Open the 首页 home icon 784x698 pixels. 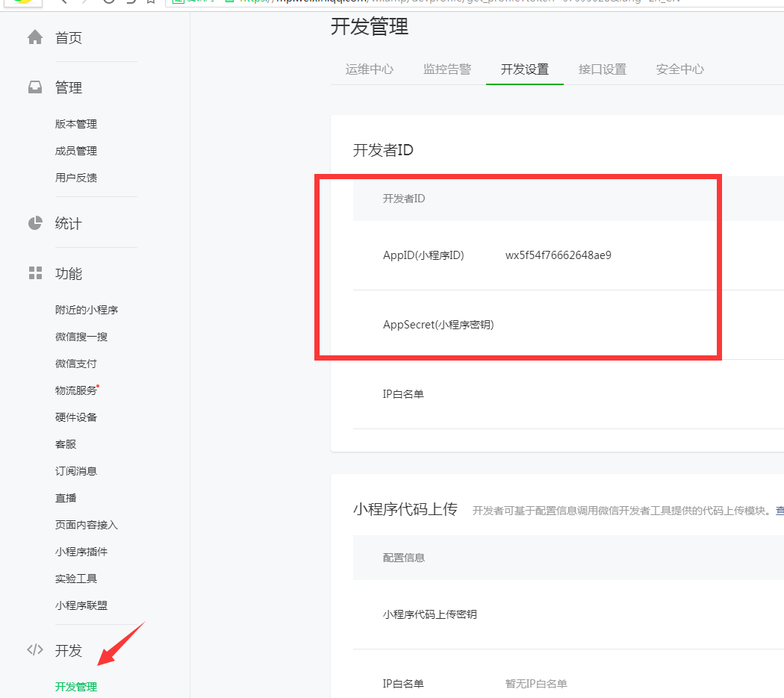point(35,37)
